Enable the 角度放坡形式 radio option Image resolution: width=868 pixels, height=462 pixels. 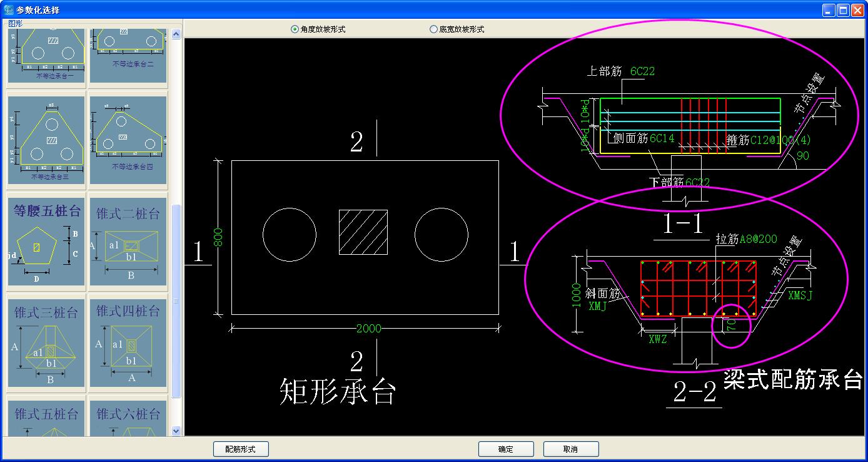pos(318,29)
